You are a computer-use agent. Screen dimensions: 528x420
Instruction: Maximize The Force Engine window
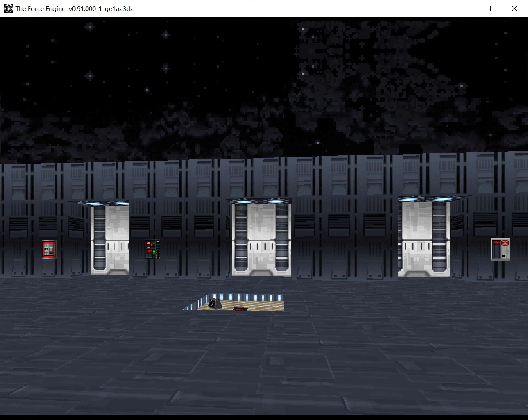click(488, 8)
